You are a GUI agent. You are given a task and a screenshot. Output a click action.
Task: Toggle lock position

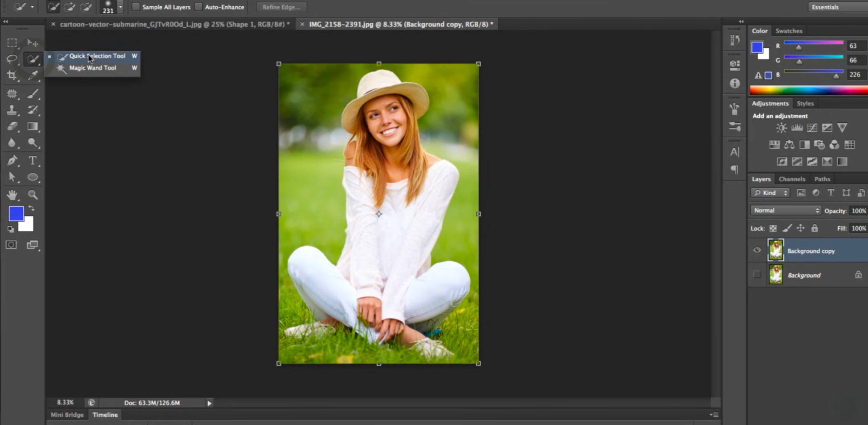(801, 229)
